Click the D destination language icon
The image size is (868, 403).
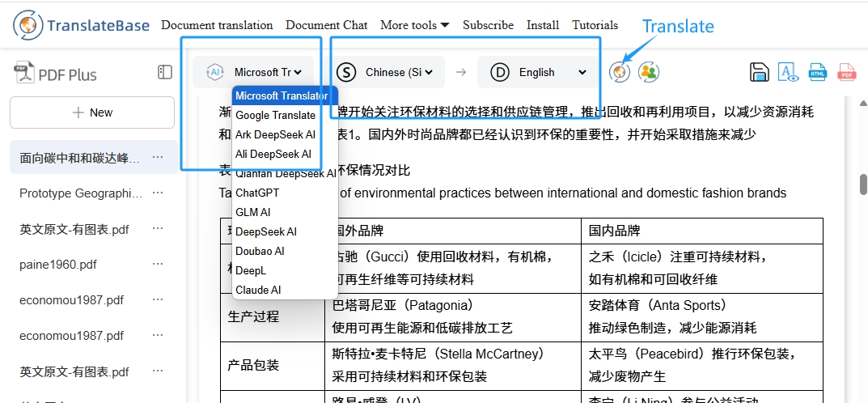coord(499,72)
